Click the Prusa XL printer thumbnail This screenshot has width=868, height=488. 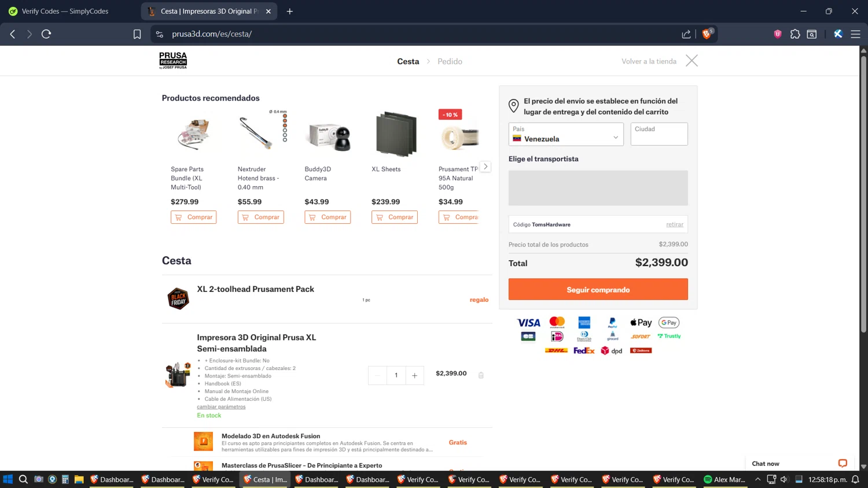tap(178, 375)
